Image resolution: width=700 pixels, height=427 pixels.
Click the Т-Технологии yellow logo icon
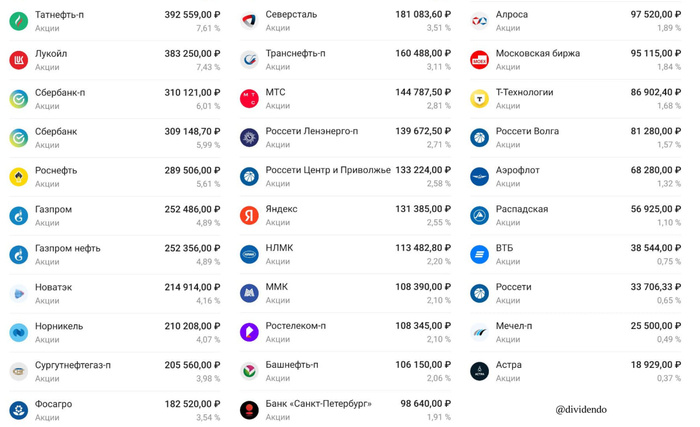point(479,98)
